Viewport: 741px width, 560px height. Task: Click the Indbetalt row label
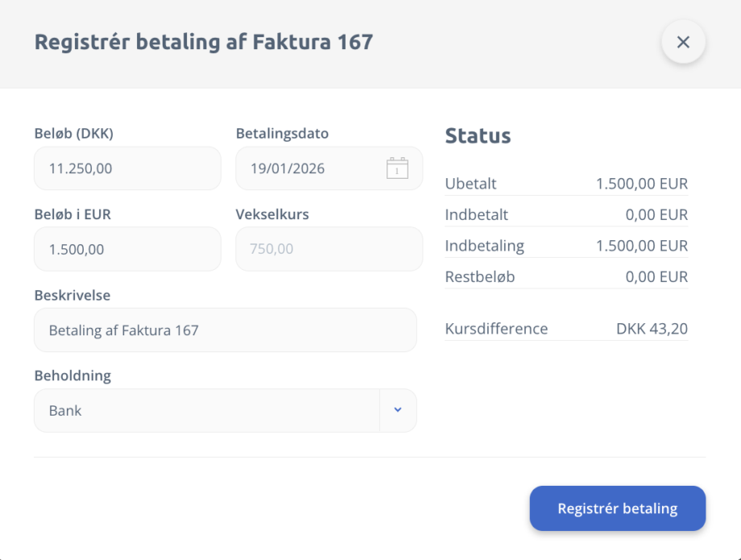pyautogui.click(x=476, y=215)
